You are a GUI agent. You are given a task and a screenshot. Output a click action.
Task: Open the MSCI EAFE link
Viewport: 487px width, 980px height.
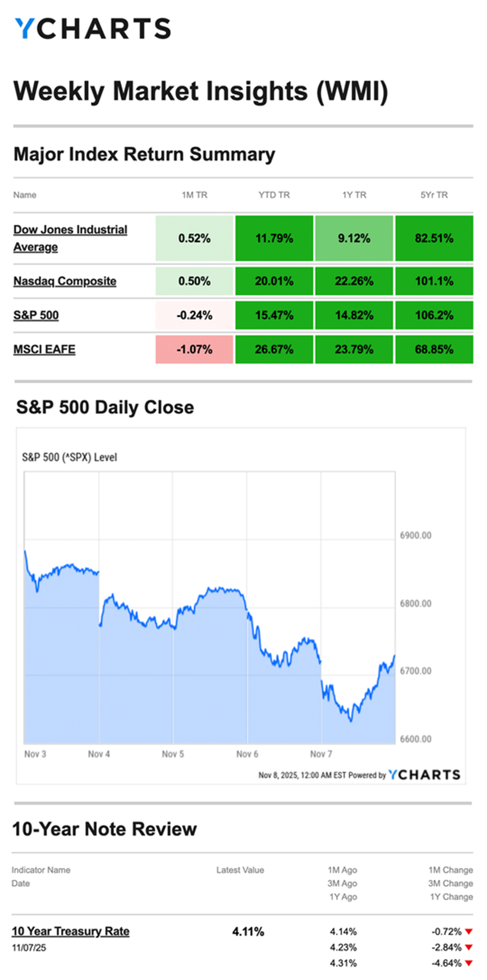(x=44, y=349)
